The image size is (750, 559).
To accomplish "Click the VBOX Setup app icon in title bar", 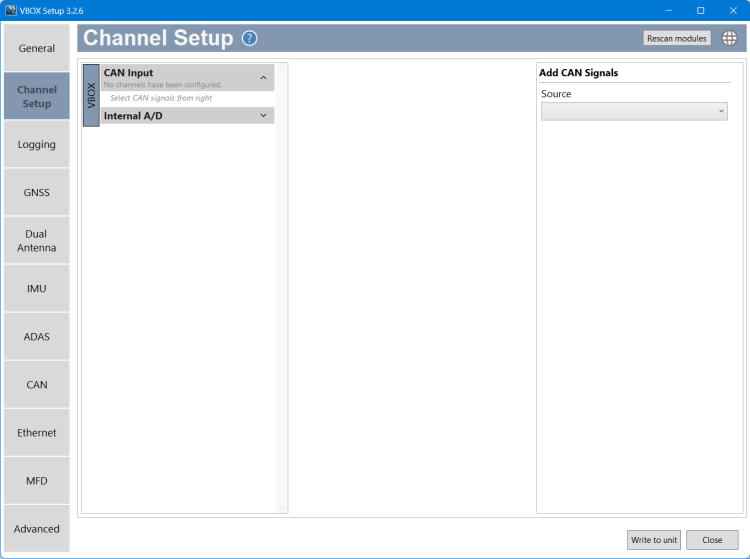I will pyautogui.click(x=11, y=11).
